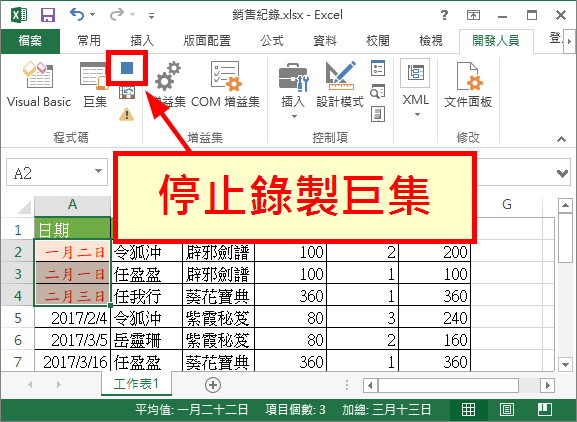Select column G header

click(507, 204)
